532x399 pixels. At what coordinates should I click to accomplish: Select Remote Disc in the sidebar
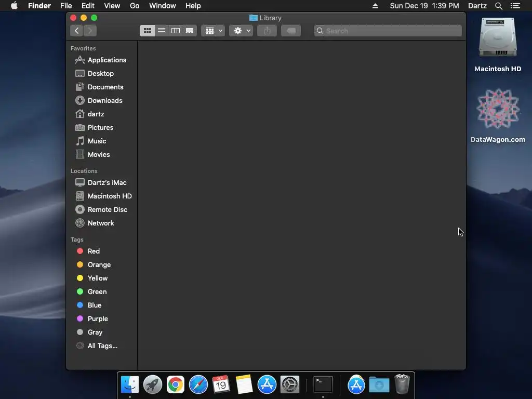(x=101, y=210)
